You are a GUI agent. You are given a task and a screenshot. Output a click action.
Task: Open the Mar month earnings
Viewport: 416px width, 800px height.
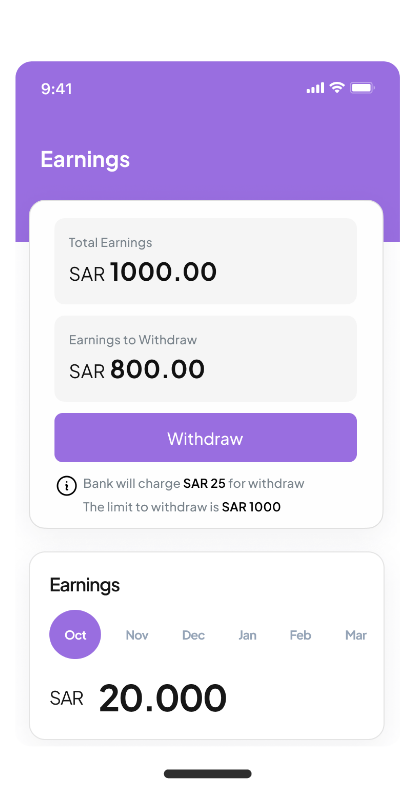[356, 635]
